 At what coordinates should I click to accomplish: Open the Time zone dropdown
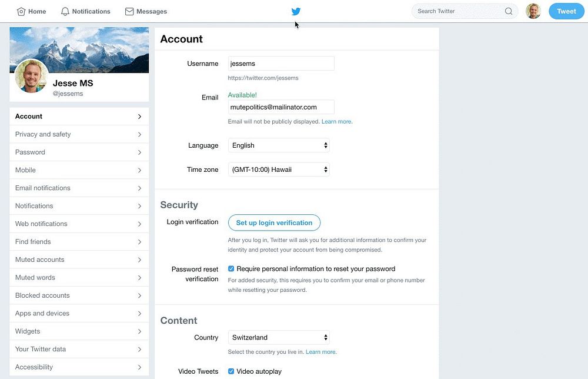pos(279,169)
